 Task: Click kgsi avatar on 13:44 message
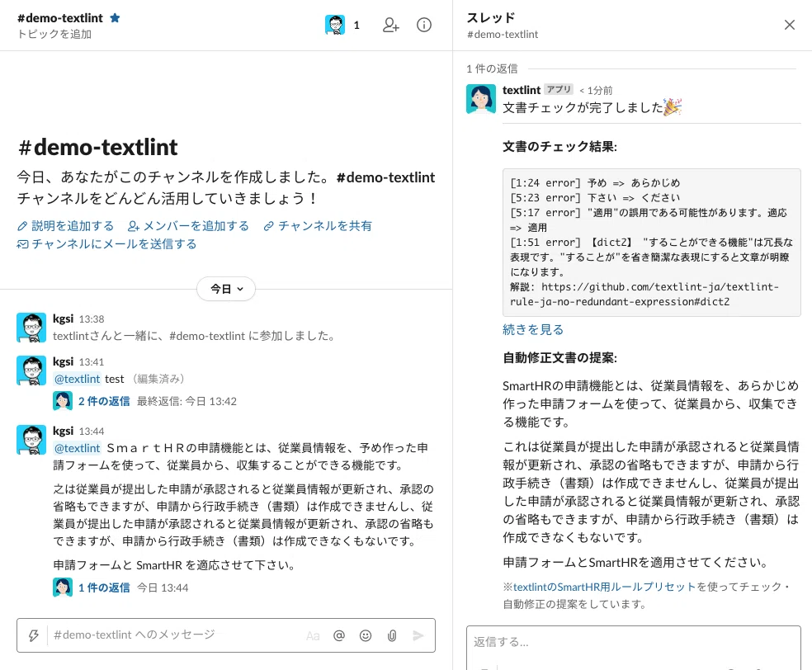[x=31, y=440]
